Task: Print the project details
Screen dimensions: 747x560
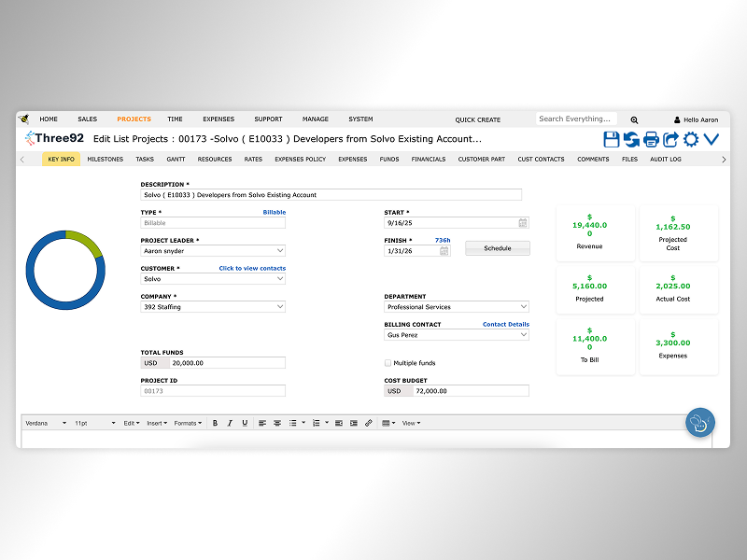Action: click(651, 138)
